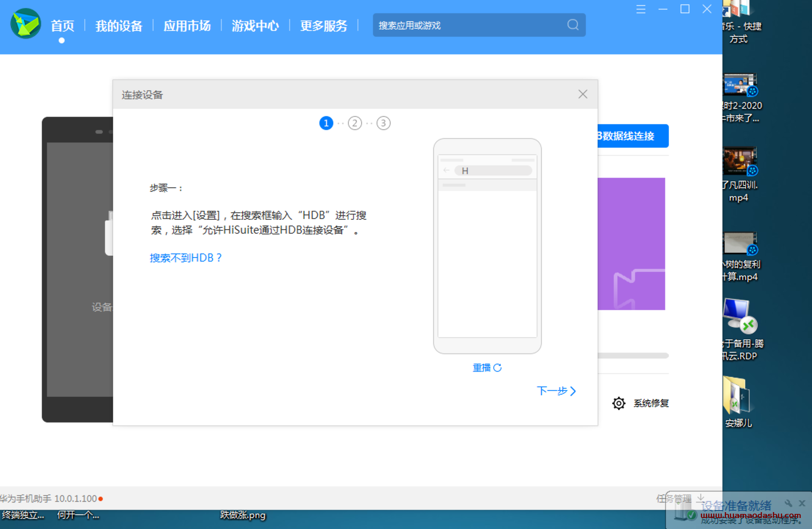Close the 设备准备就绪 notification popup

click(802, 503)
